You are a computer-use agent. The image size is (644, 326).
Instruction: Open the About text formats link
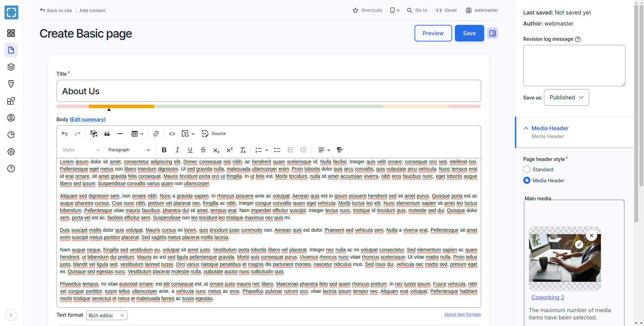tap(462, 315)
